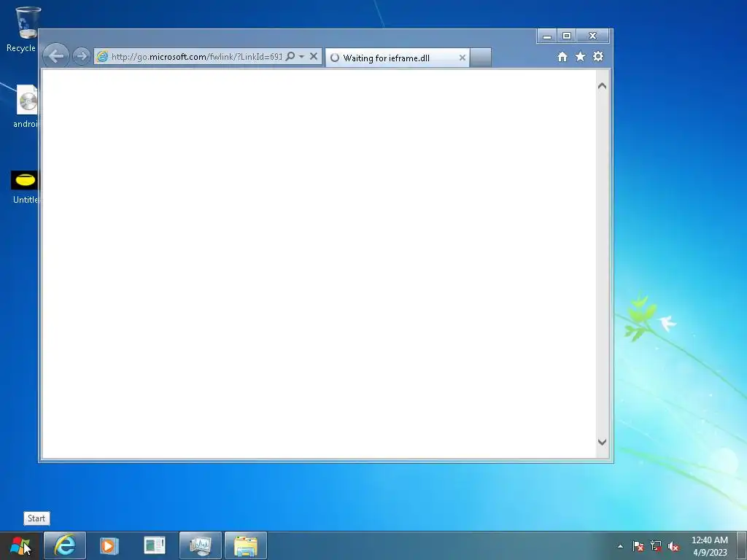Screen dimensions: 747x560
Task: Click the search magnifier in address bar
Action: (290, 56)
